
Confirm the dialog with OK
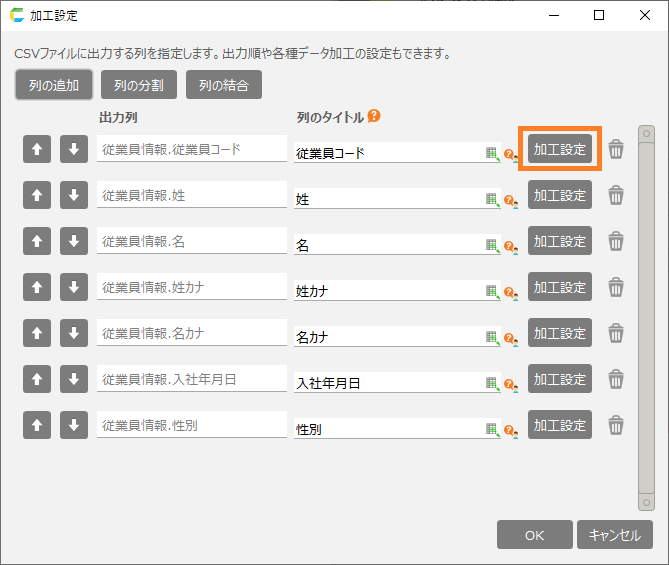tap(534, 535)
